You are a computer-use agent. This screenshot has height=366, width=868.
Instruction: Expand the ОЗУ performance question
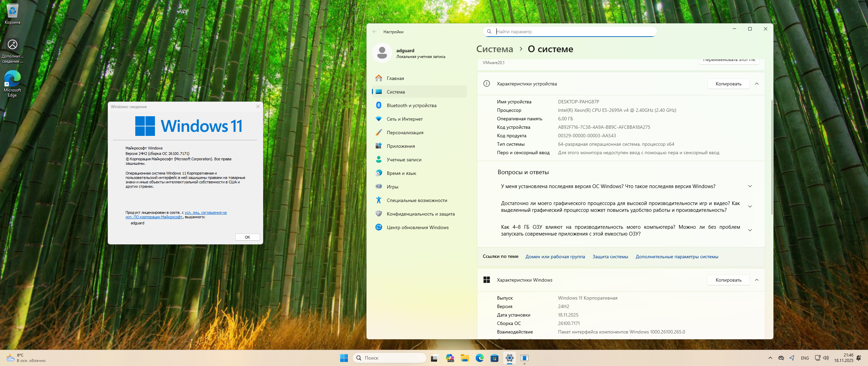pos(750,230)
